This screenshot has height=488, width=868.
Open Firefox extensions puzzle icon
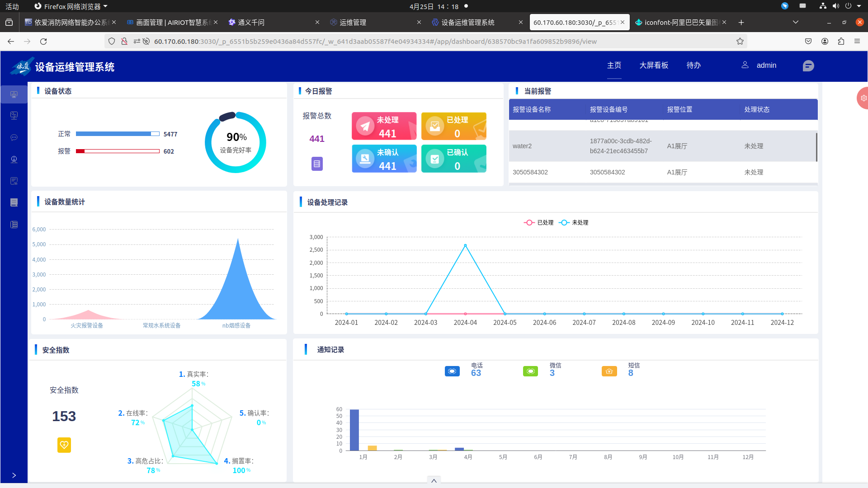coord(841,42)
